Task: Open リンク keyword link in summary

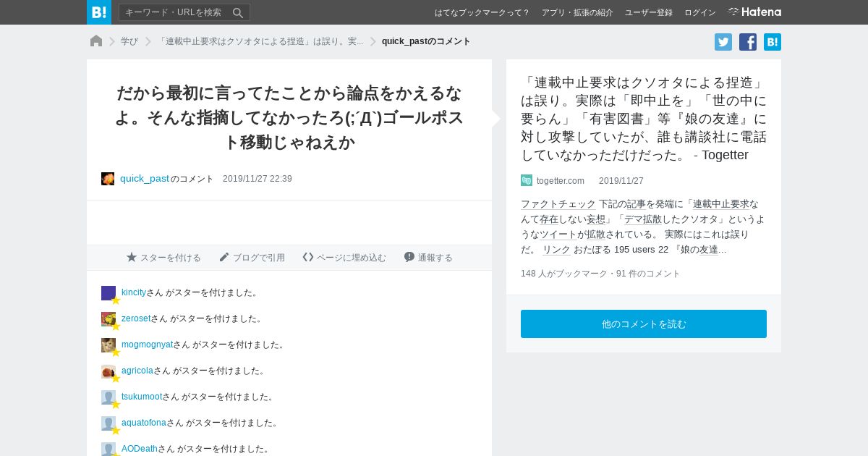Action: 556,250
